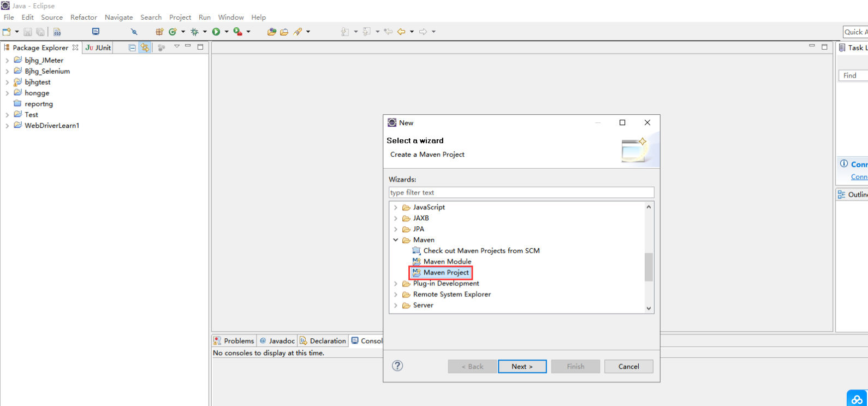Image resolution: width=868 pixels, height=406 pixels.
Task: Click the green Run icon
Action: 216,32
